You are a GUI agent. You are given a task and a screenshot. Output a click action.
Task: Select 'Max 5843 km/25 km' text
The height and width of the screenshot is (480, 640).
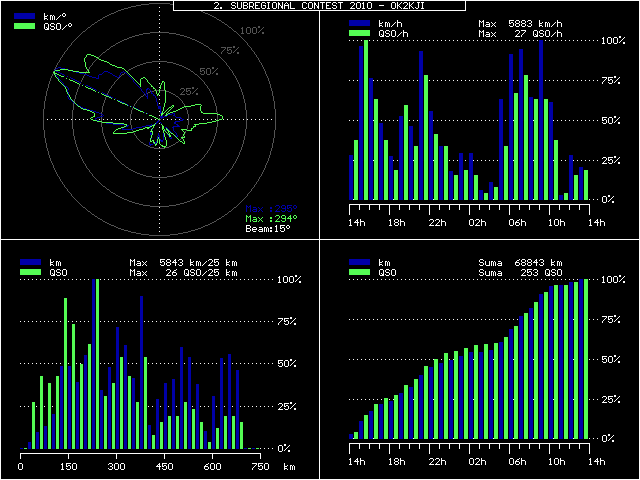click(183, 262)
